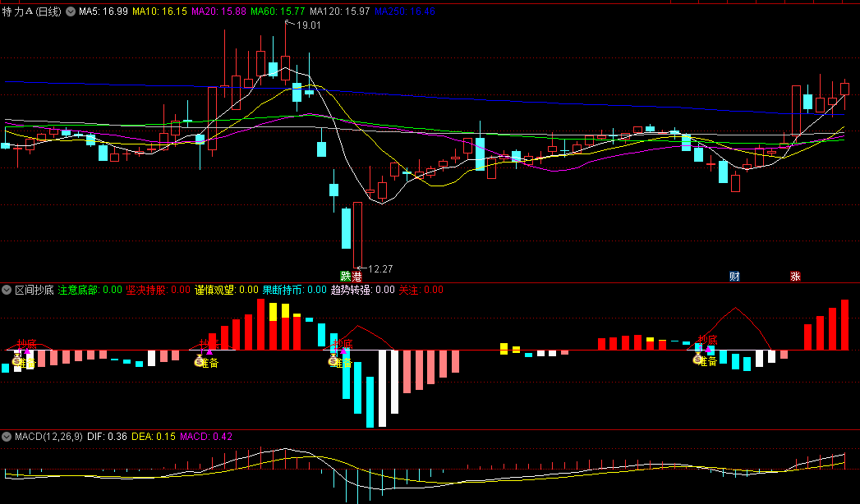Click the blue 财 marker icon
This screenshot has height=504, width=860.
point(734,276)
